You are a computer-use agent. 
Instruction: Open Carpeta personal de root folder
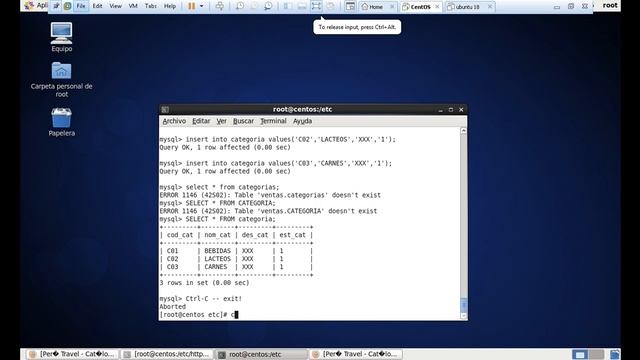coord(62,80)
